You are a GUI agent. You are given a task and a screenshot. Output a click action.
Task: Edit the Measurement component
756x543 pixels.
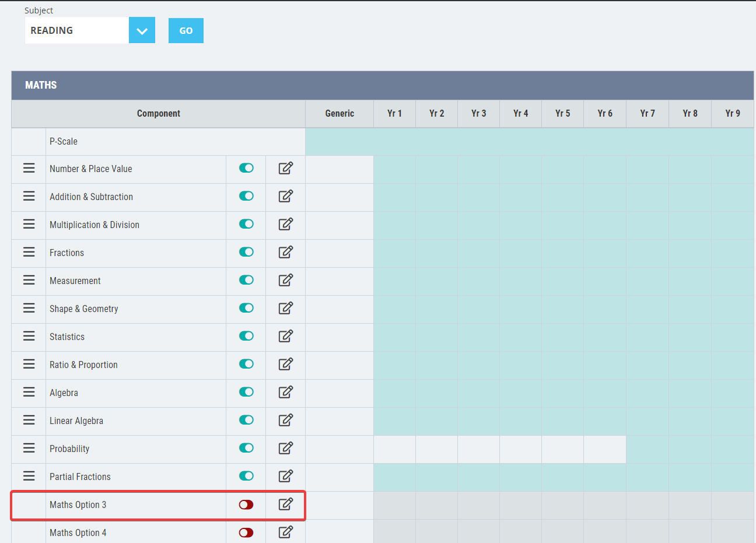coord(285,281)
